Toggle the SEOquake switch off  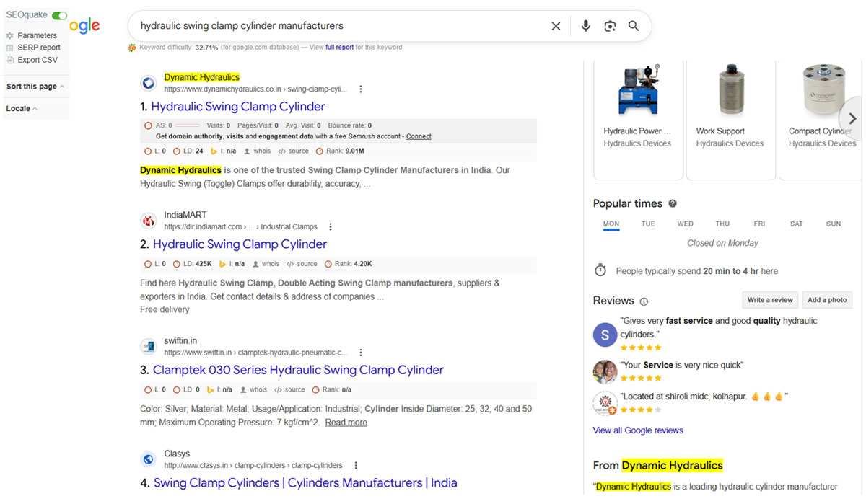click(x=59, y=15)
